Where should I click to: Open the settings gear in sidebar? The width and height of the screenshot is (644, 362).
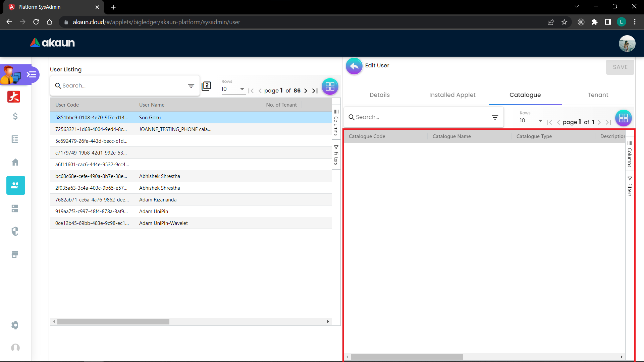[x=15, y=325]
